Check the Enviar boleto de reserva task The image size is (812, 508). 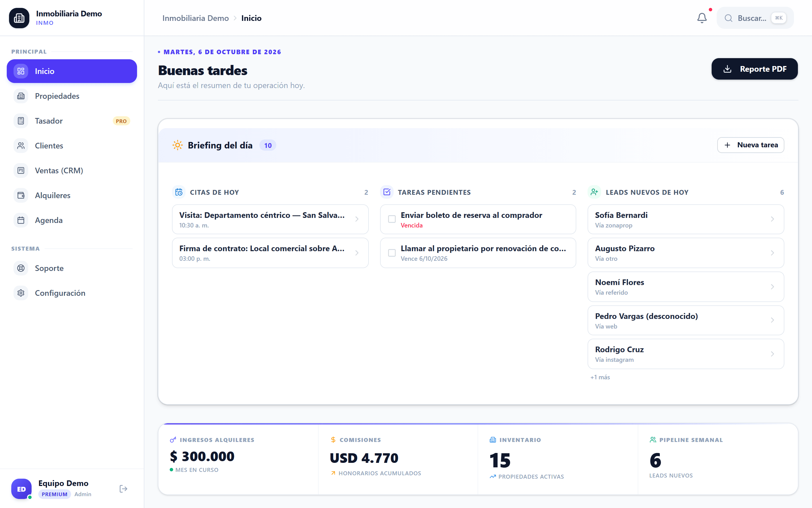[x=392, y=219]
